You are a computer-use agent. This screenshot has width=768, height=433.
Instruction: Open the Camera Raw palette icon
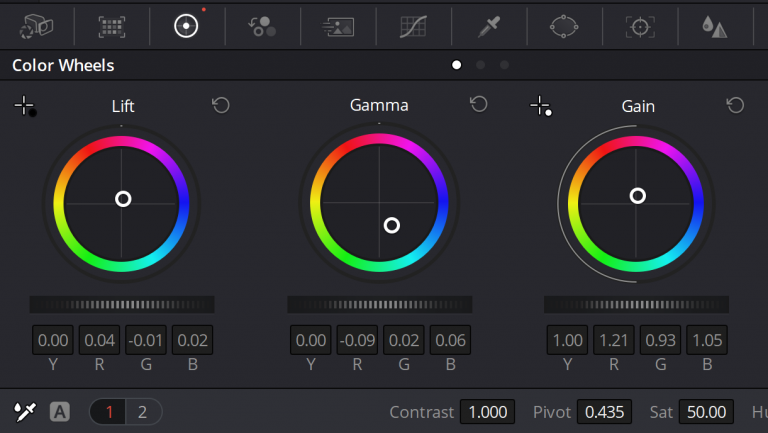[37, 26]
